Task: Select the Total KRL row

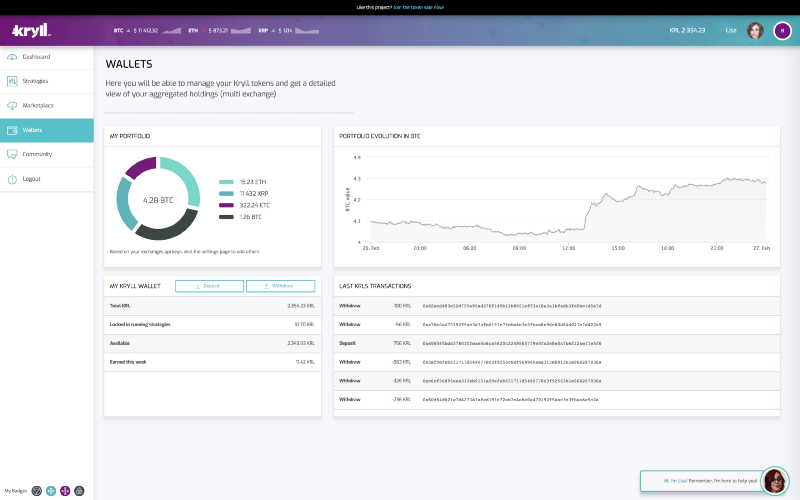Action: coord(212,306)
